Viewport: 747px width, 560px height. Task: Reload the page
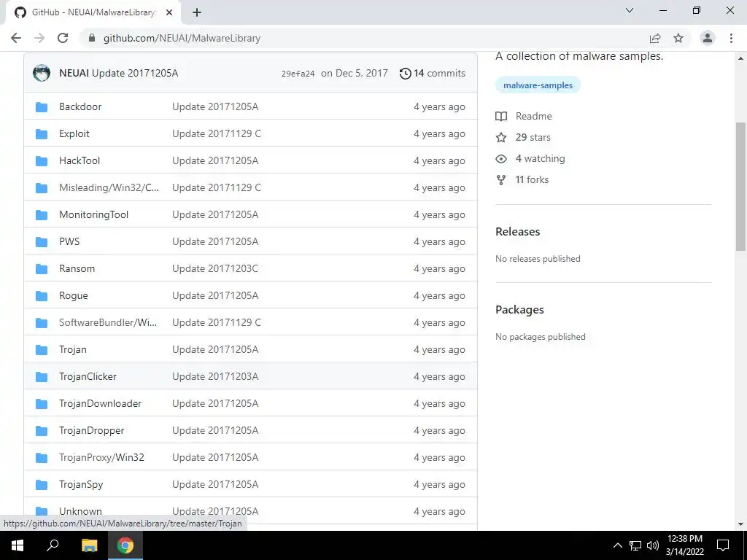tap(63, 38)
